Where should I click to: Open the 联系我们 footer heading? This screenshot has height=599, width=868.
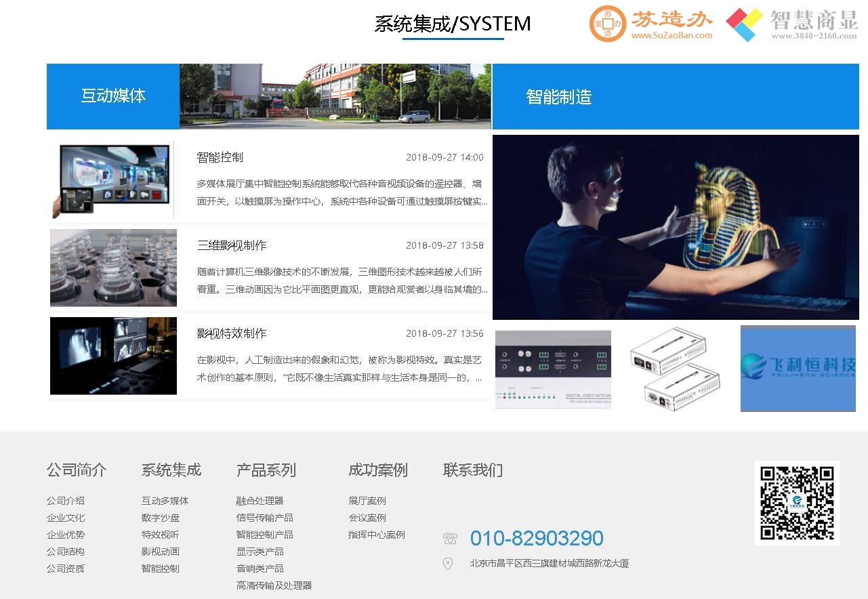[473, 470]
